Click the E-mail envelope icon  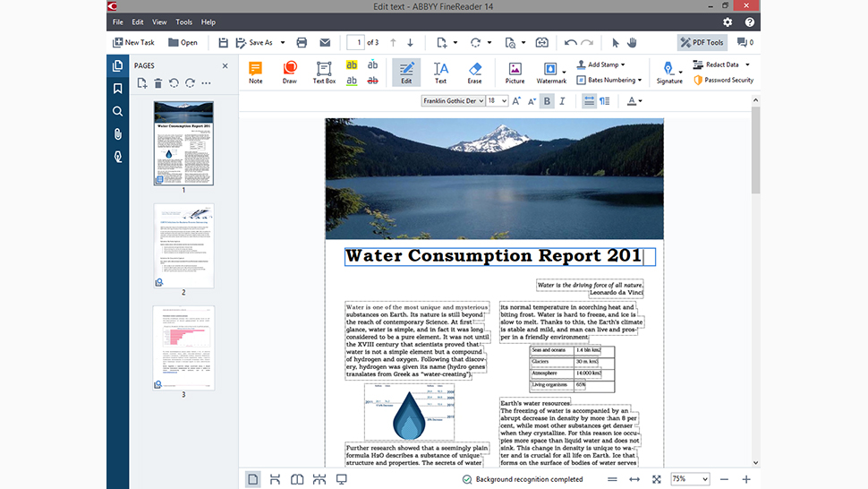pyautogui.click(x=325, y=43)
